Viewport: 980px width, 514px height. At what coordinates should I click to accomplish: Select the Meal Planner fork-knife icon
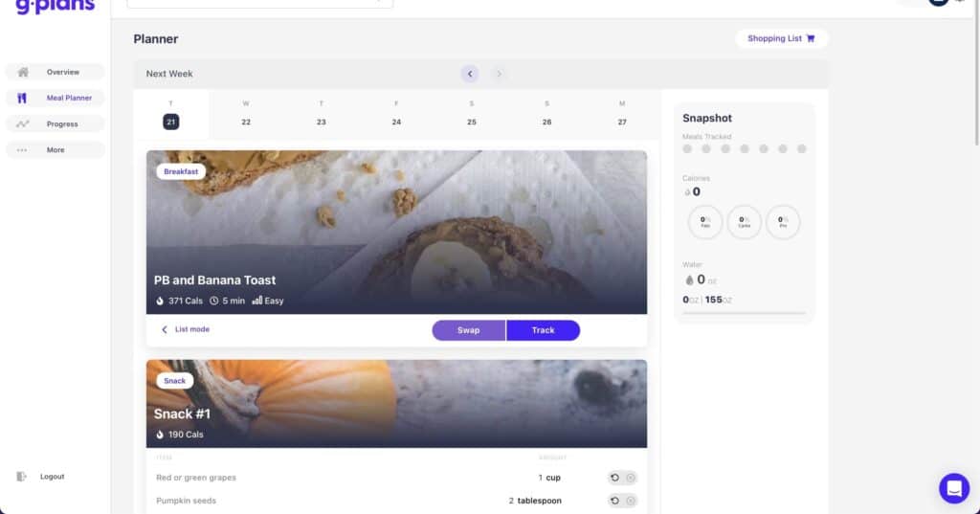22,98
